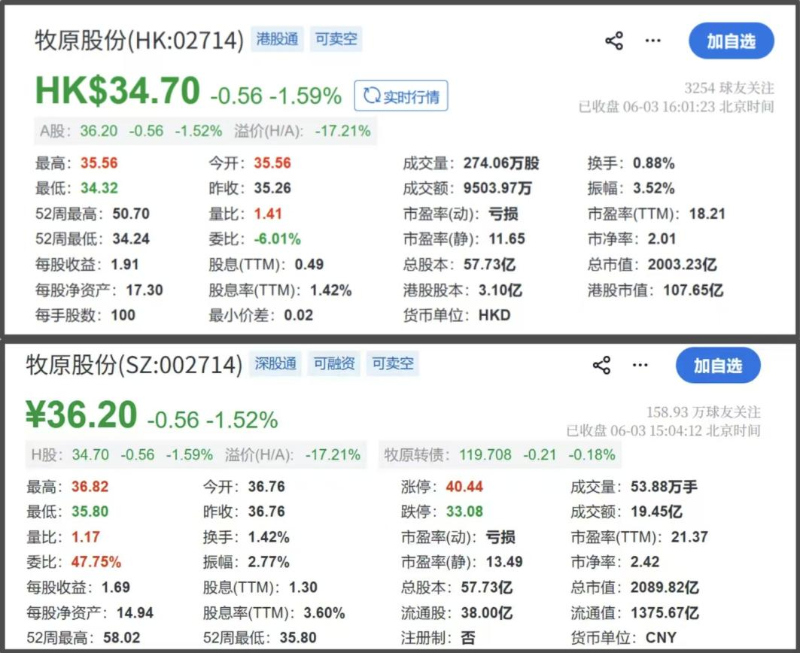
Task: Click the 振幅 3.52% value
Action: pyautogui.click(x=654, y=188)
